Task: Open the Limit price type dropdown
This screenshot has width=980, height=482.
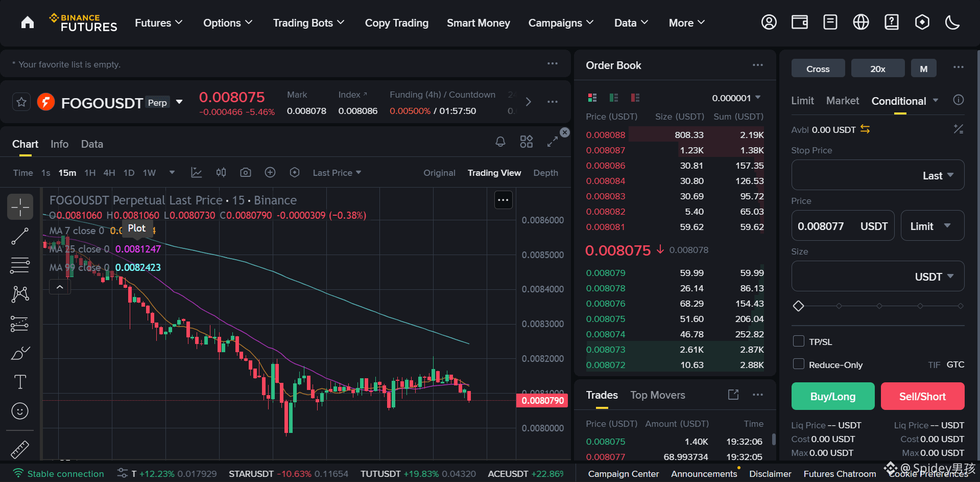Action: pos(933,226)
